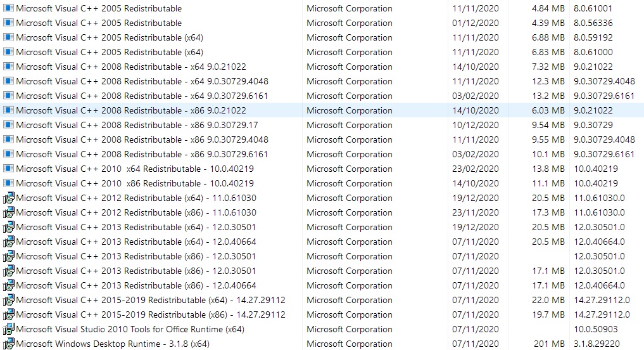Select 'Microsoft Visual C++ 2012 Redistributable (x86) - 11.0.61030' name
This screenshot has width=644, height=350.
tap(136, 212)
